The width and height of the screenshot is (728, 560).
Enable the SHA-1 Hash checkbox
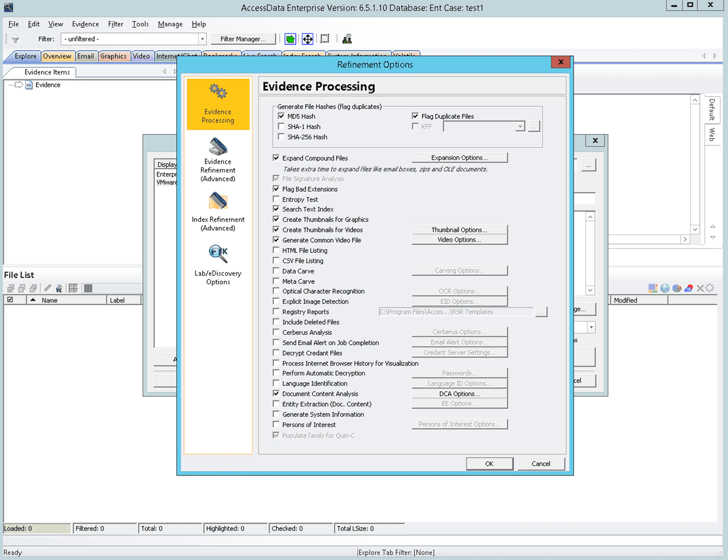[282, 127]
